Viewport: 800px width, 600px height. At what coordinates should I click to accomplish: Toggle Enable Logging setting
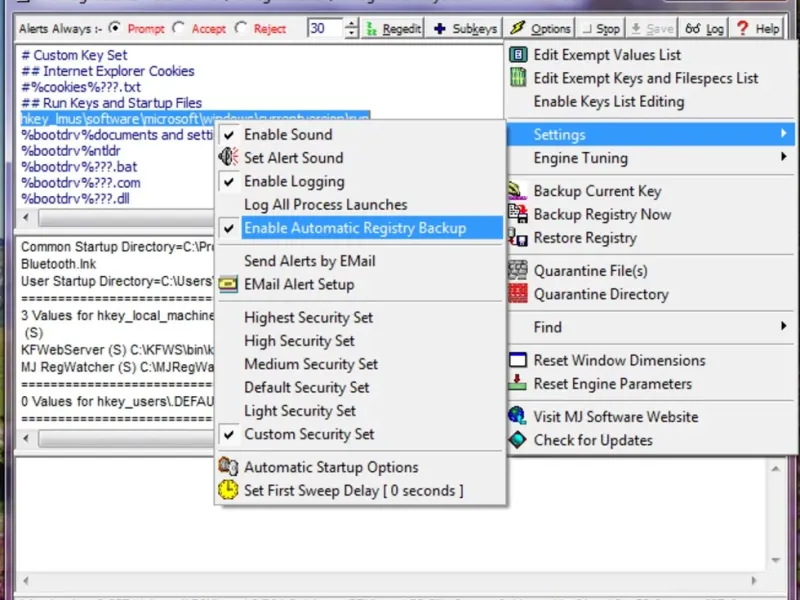[x=360, y=181]
